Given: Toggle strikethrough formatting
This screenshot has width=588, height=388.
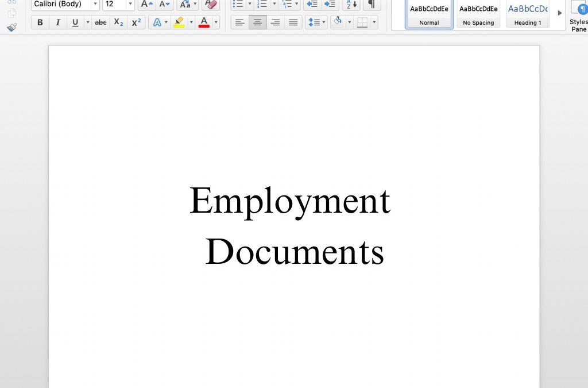Looking at the screenshot, I should 100,22.
